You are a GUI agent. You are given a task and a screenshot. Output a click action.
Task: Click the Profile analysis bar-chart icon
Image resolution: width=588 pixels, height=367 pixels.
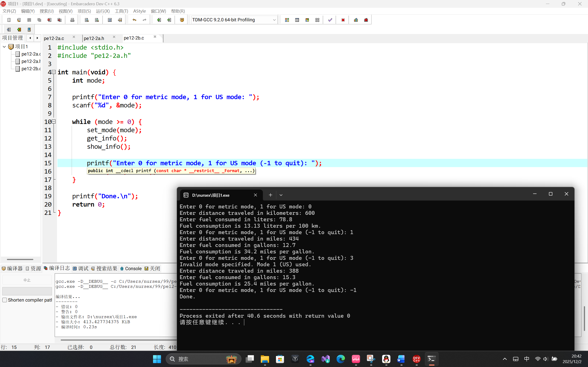[x=356, y=20]
